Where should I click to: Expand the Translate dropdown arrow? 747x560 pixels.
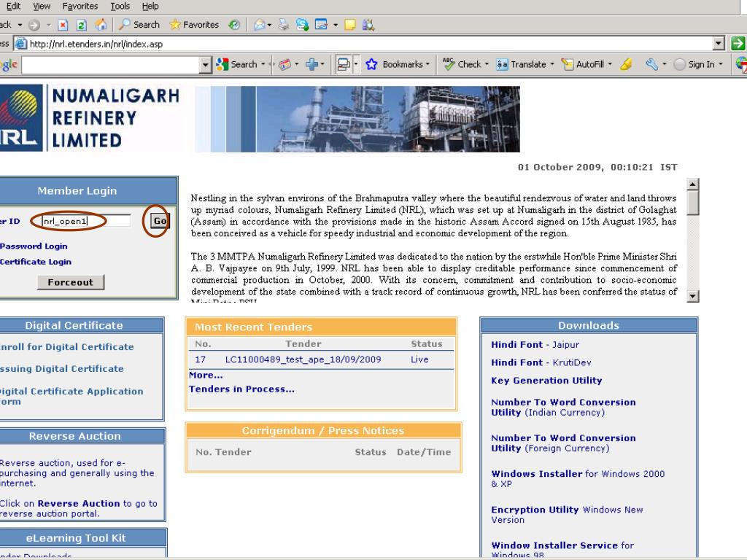[x=552, y=64]
